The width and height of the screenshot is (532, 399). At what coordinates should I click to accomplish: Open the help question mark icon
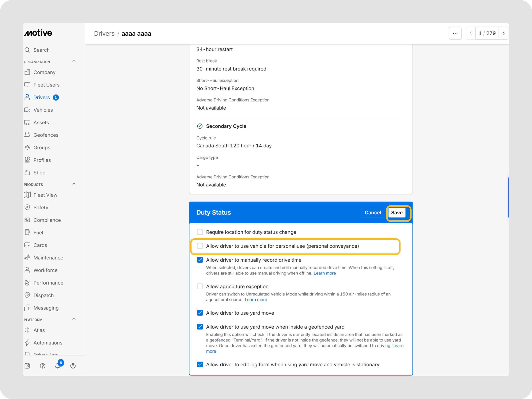[43, 366]
